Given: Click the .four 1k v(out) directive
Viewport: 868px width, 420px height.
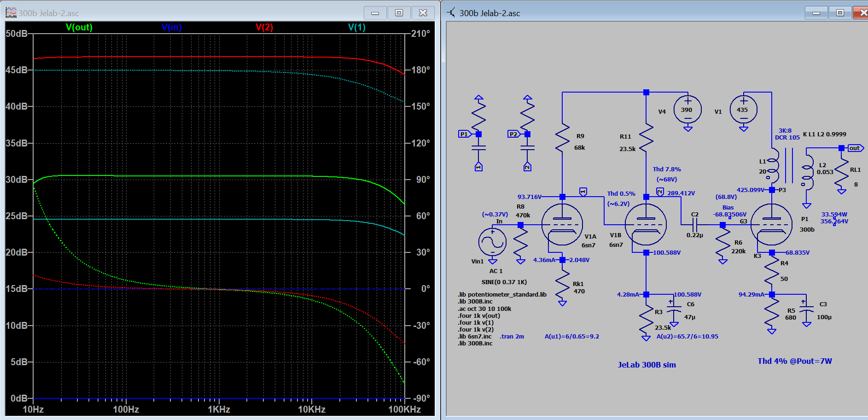Looking at the screenshot, I should [478, 315].
